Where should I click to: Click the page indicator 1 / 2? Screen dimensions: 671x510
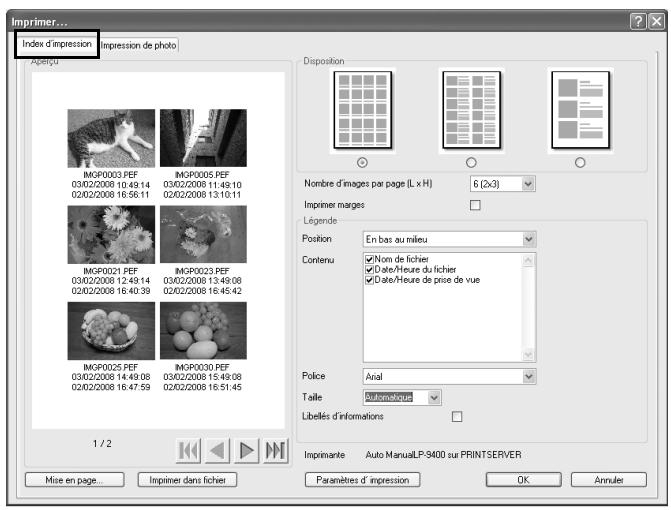(102, 444)
